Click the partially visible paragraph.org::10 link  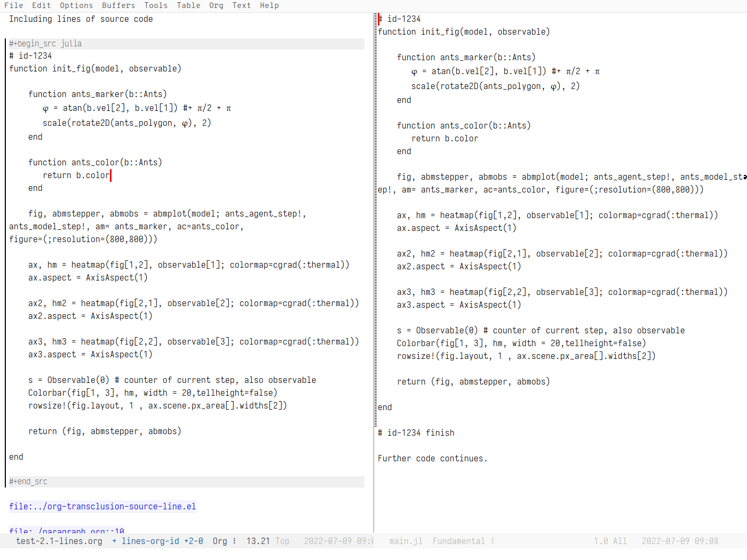[67, 530]
